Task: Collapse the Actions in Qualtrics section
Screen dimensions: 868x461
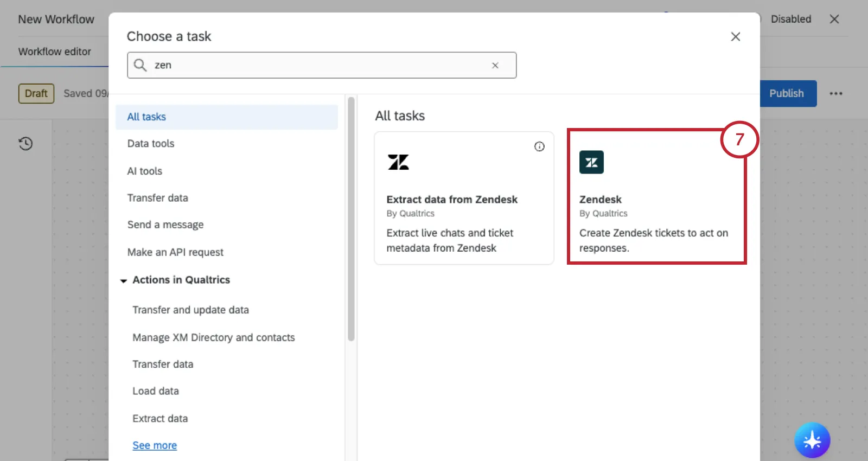Action: [124, 280]
